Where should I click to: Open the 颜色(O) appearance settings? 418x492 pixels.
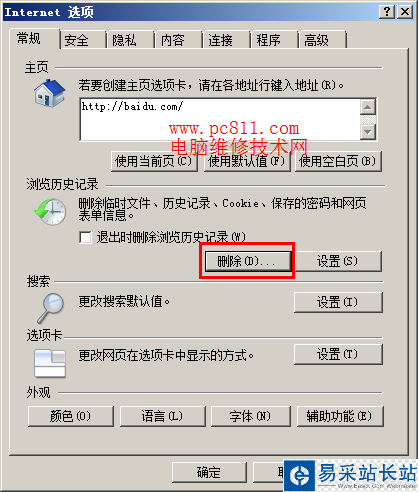coord(71,416)
